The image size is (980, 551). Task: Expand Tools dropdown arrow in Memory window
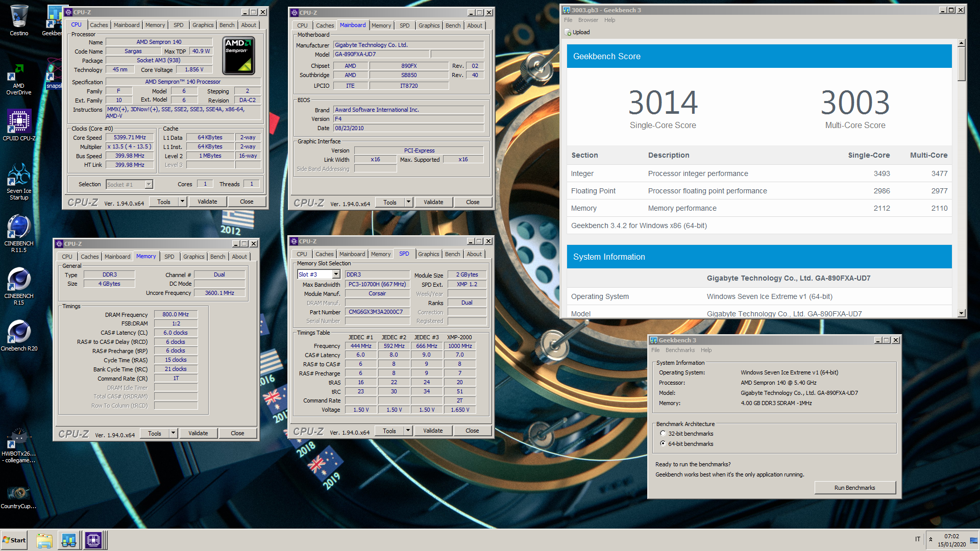coord(173,434)
